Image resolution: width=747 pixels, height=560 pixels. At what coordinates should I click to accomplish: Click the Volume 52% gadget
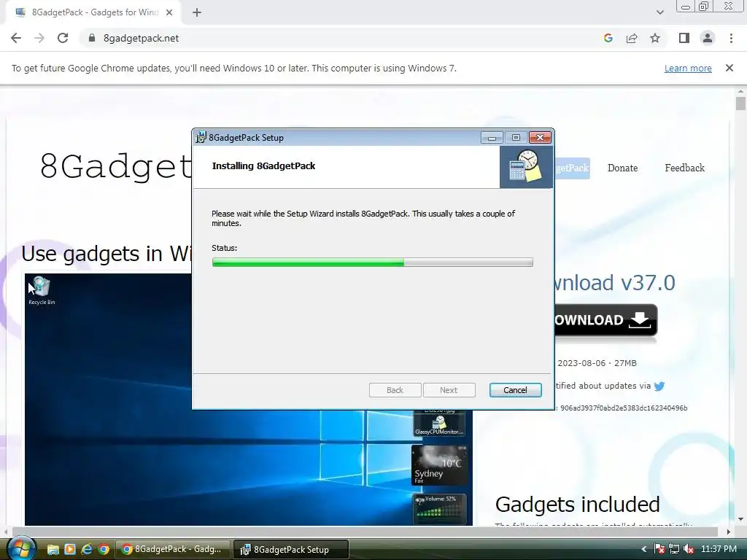tap(438, 508)
